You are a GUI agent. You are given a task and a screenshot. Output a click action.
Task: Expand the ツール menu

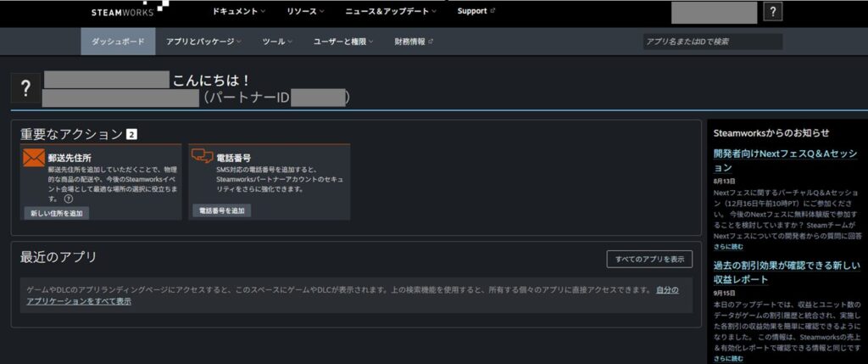[x=277, y=42]
